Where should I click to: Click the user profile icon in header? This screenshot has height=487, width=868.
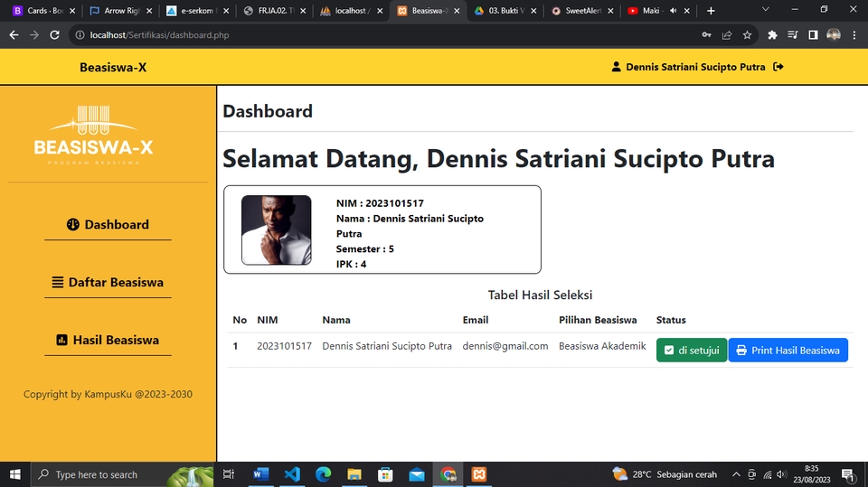pos(616,67)
